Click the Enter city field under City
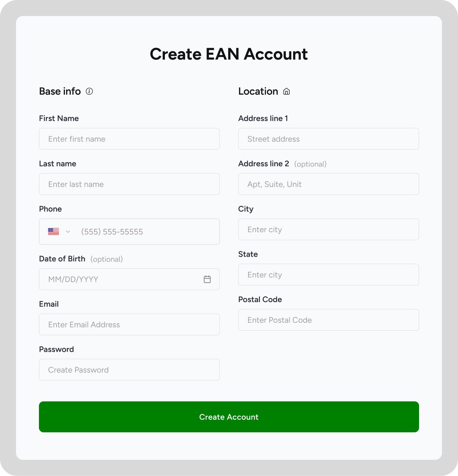 click(328, 229)
